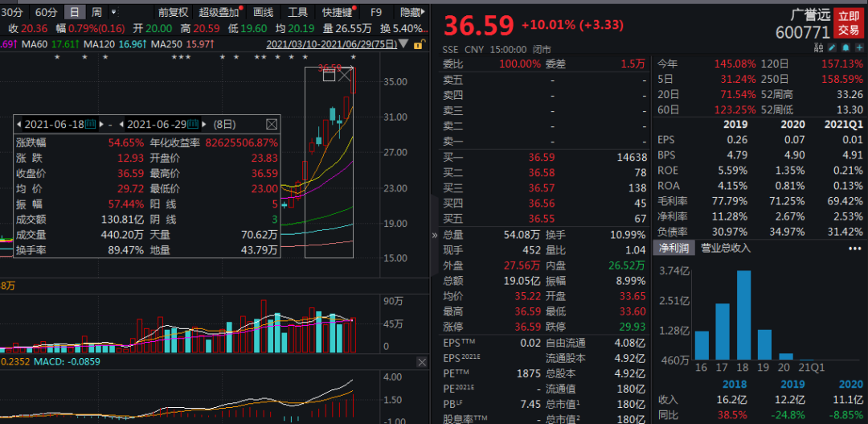
Task: Click the 毛利率 2019 value 77.79%
Action: click(x=731, y=200)
